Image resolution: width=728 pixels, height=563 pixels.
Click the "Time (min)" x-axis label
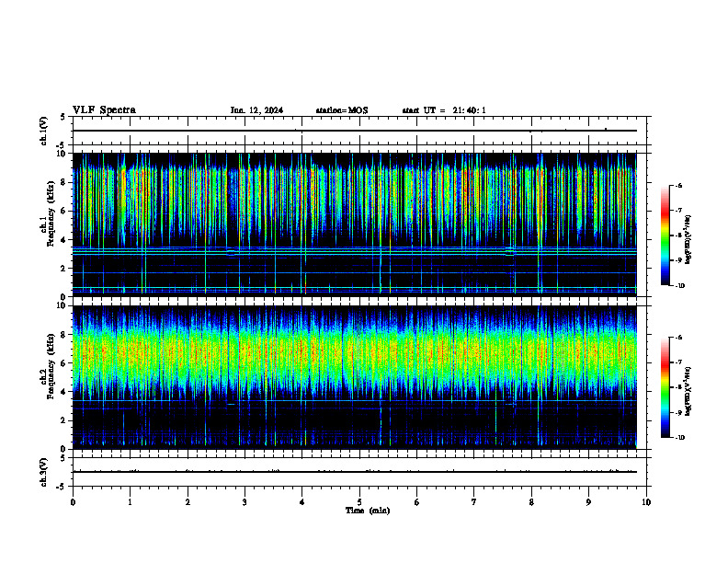point(368,511)
